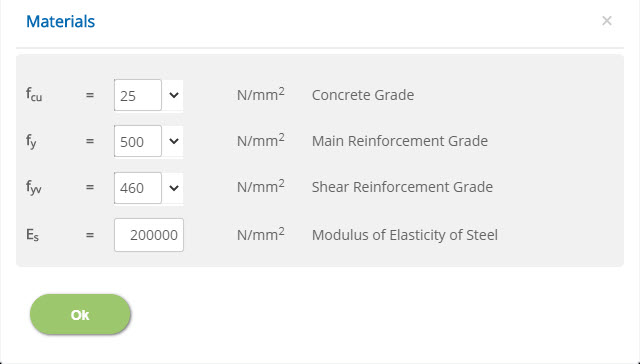Close the Materials dialog with the X

pyautogui.click(x=607, y=20)
